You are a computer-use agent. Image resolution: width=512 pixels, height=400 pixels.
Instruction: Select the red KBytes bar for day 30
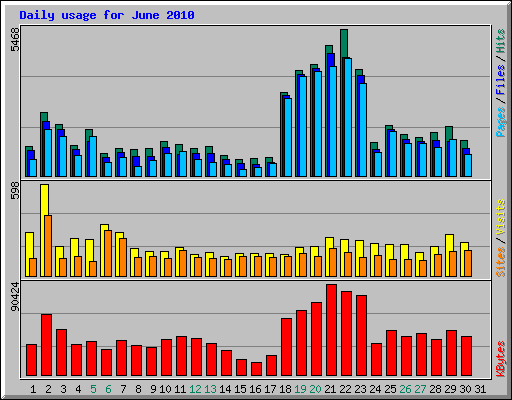(x=467, y=356)
